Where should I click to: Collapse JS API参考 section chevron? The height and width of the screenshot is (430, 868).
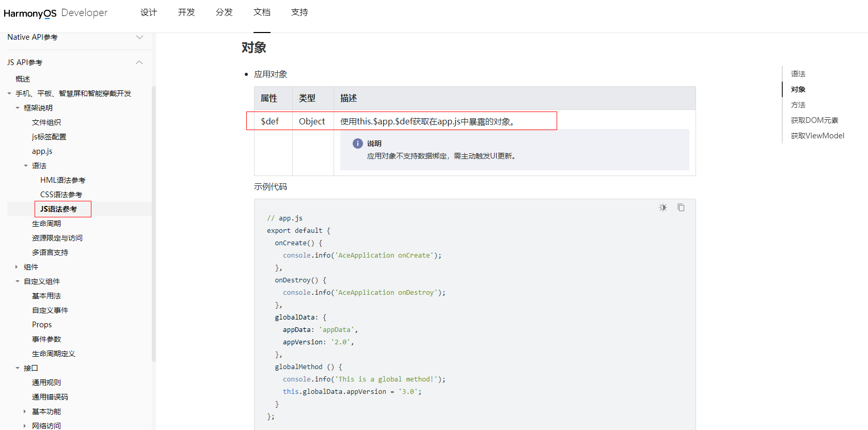pos(139,62)
